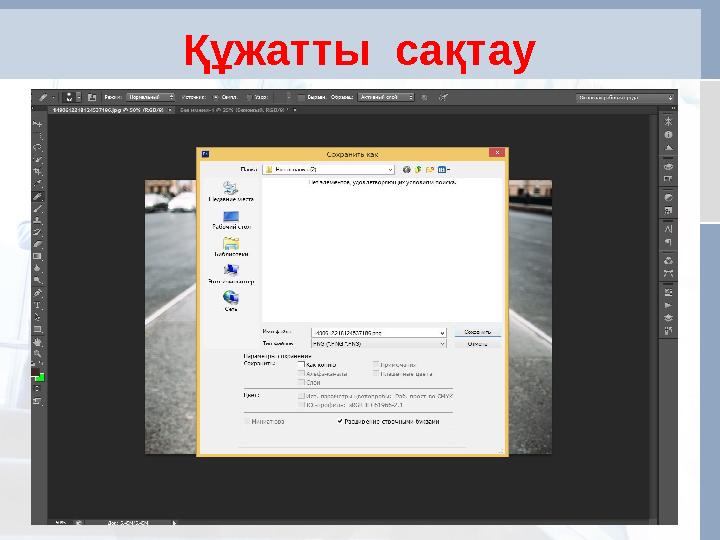This screenshot has width=720, height=540.
Task: Select the History Brush tool
Action: coord(38,232)
